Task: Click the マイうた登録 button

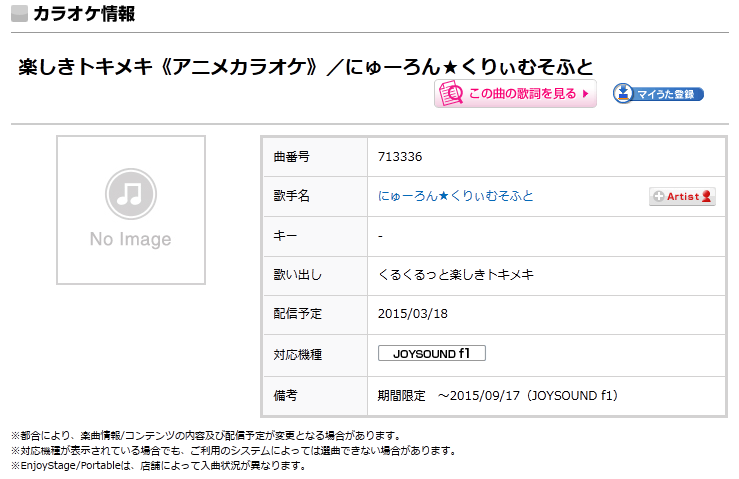Action: (x=658, y=93)
